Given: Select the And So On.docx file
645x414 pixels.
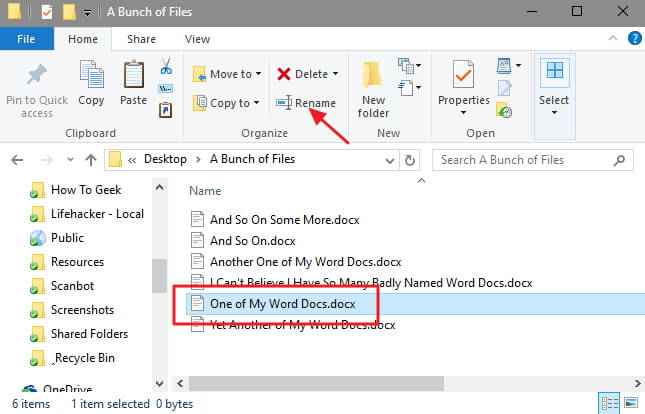Looking at the screenshot, I should point(251,240).
